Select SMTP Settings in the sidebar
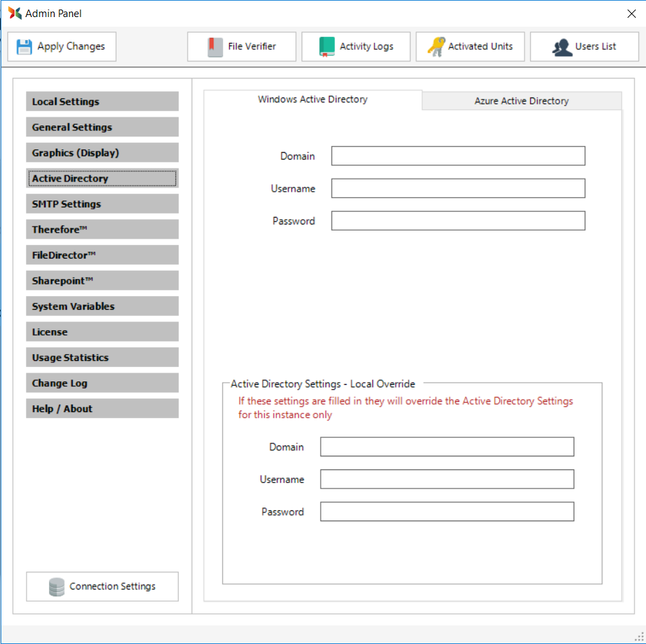This screenshot has width=646, height=644. point(102,204)
